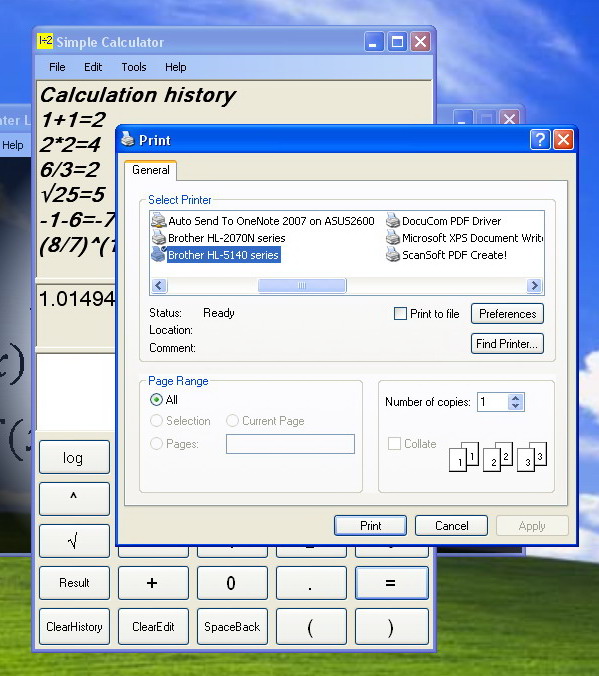The height and width of the screenshot is (676, 599).
Task: Click the Cancel button
Action: 452,526
